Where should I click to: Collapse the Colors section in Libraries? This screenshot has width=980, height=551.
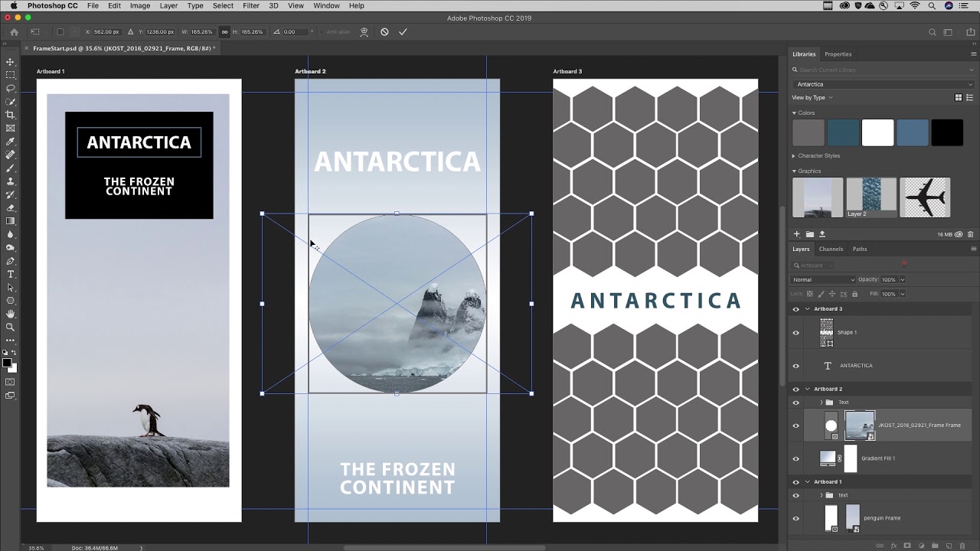(x=794, y=113)
